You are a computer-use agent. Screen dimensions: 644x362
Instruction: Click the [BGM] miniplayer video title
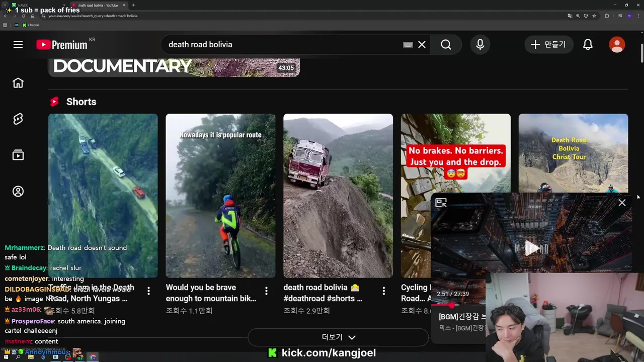click(x=462, y=317)
